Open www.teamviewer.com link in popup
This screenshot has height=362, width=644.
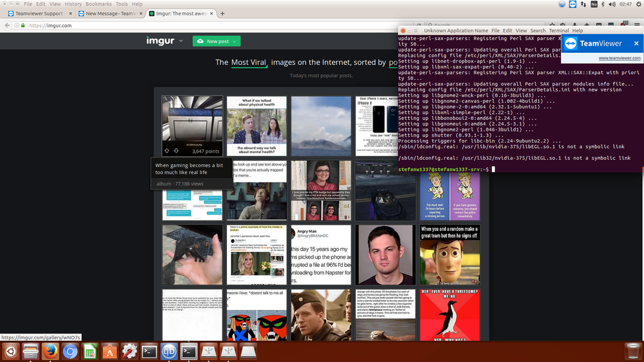620,58
